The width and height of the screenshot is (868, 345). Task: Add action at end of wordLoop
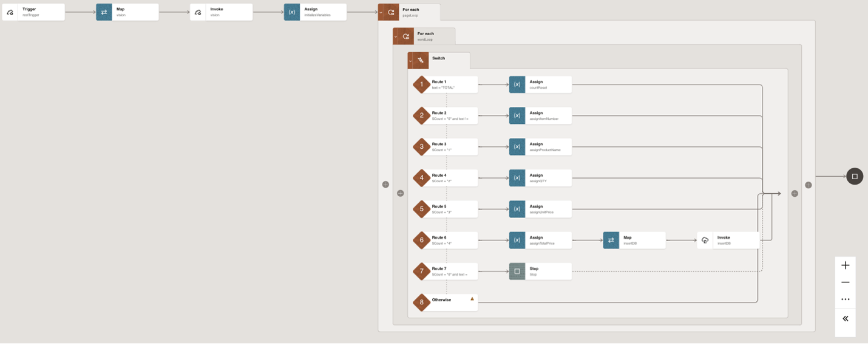(795, 193)
